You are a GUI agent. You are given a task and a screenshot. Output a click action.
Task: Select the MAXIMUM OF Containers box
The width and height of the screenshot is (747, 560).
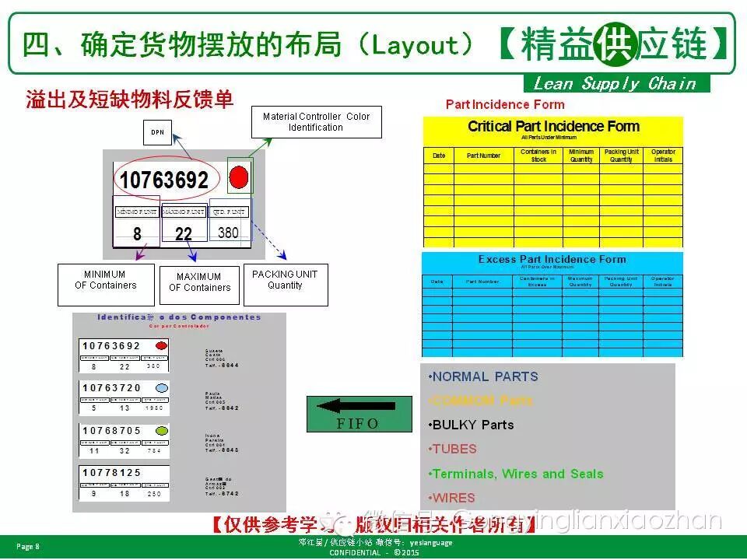pos(199,285)
